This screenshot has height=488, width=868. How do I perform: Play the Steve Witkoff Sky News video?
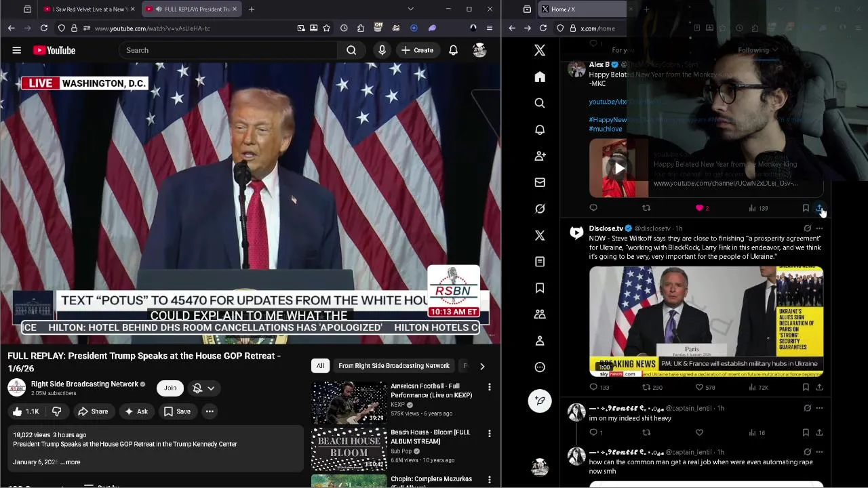click(x=706, y=322)
